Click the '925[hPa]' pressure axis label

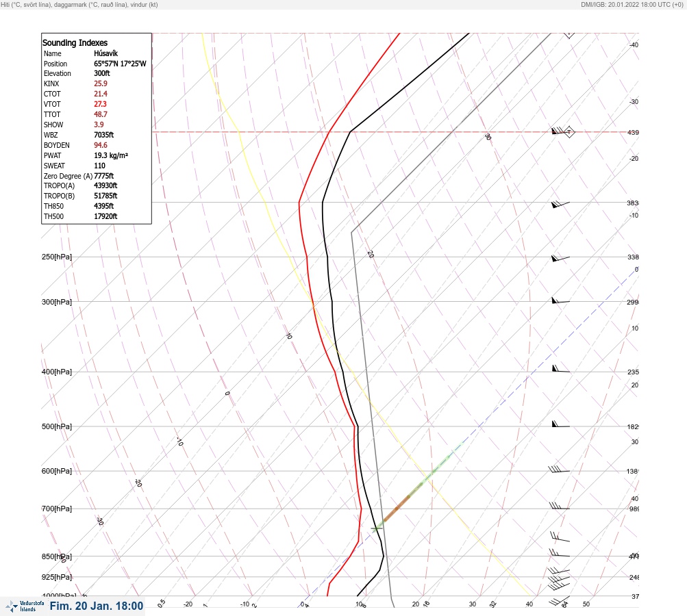[x=57, y=577]
